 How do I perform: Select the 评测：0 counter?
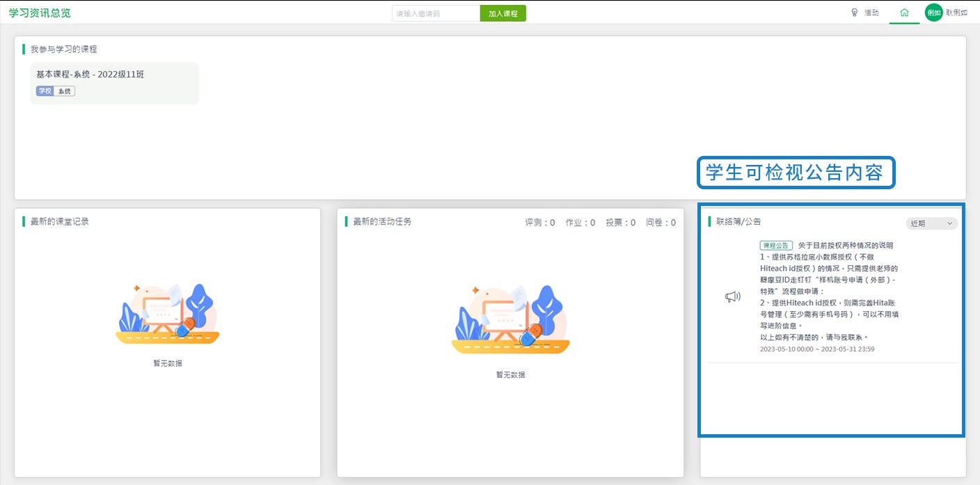(540, 223)
